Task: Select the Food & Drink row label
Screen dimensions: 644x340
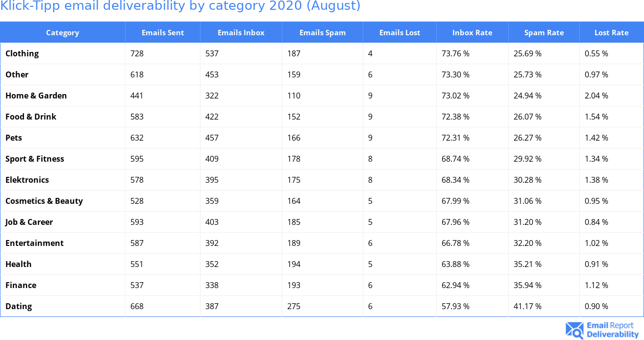Action: coord(31,117)
